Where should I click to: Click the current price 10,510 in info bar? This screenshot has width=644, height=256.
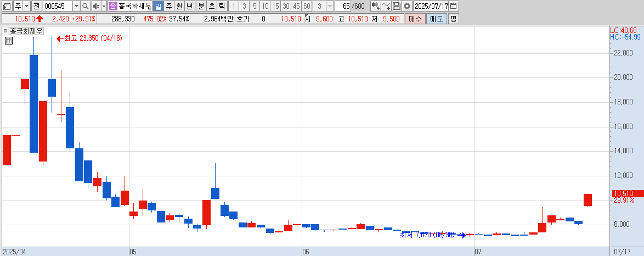coord(25,19)
